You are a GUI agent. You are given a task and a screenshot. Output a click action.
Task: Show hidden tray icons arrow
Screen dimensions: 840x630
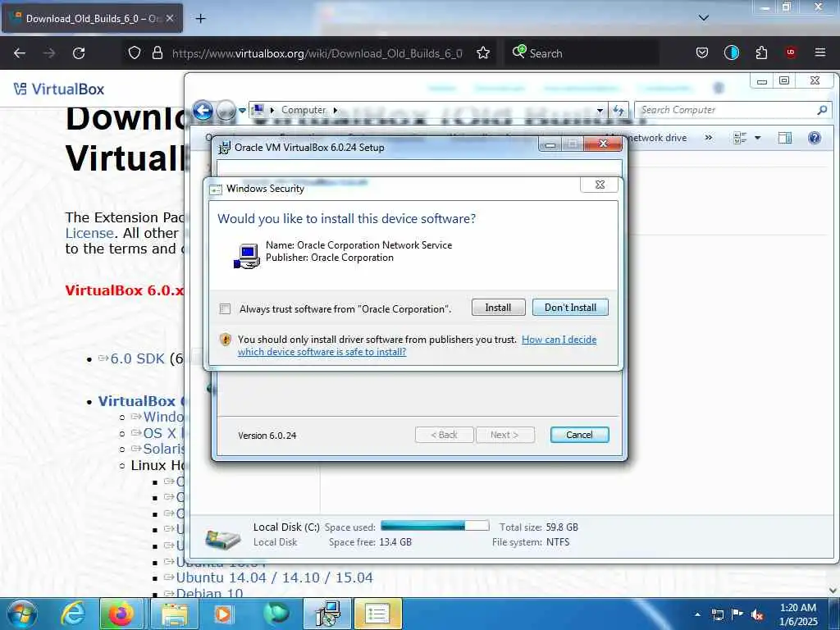coord(697,614)
